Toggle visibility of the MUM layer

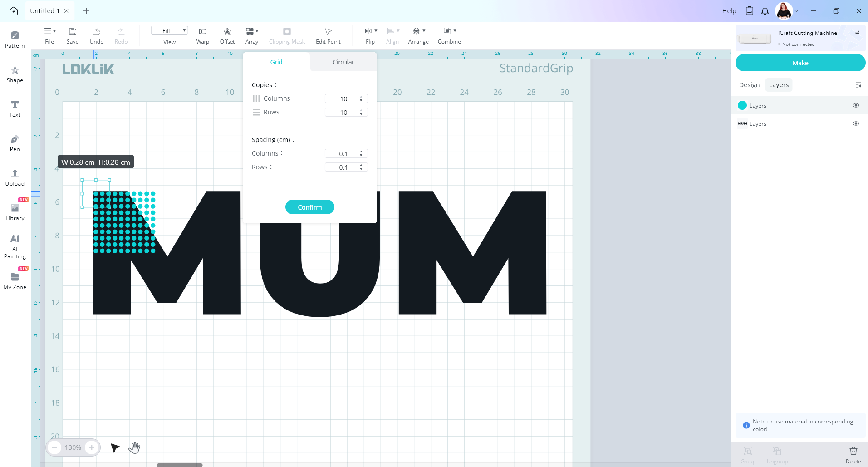click(856, 123)
